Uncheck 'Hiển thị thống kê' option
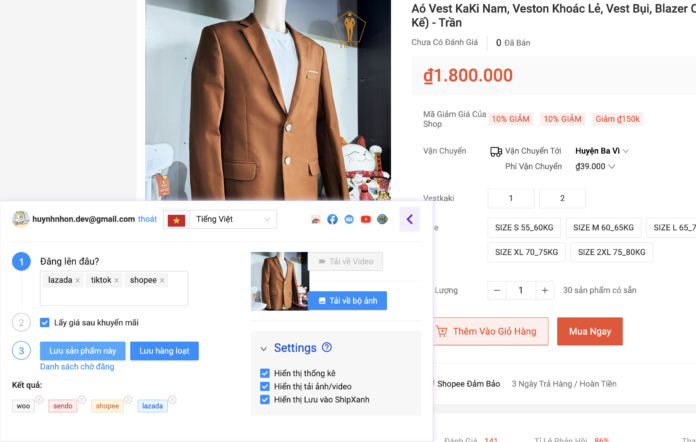This screenshot has height=442, width=696. click(265, 373)
